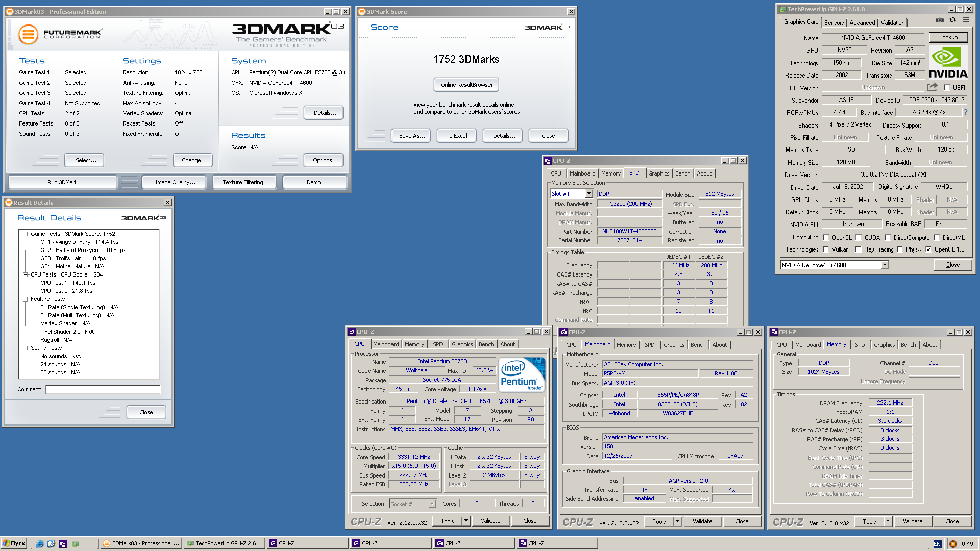This screenshot has width=980, height=551.
Task: Click the Result Details window title icon
Action: click(8, 203)
